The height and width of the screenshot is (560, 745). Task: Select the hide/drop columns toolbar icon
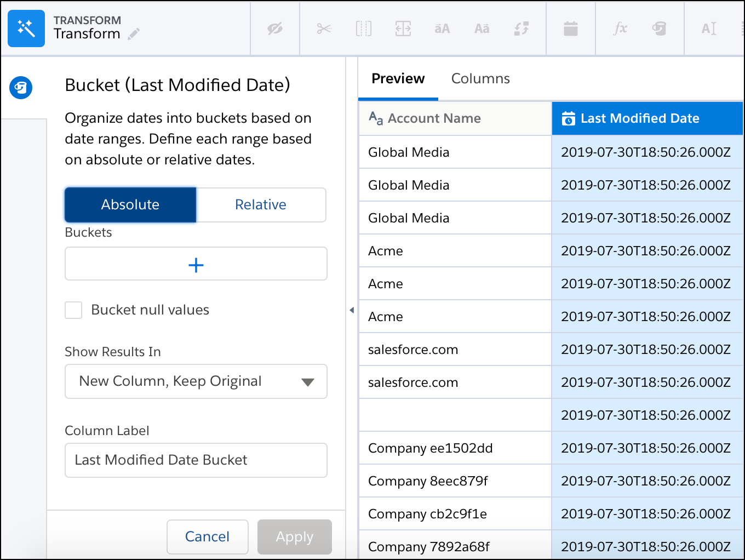[274, 28]
